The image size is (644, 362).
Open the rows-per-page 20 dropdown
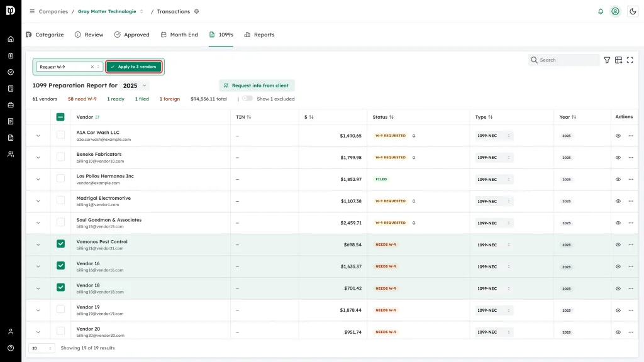[x=42, y=348]
